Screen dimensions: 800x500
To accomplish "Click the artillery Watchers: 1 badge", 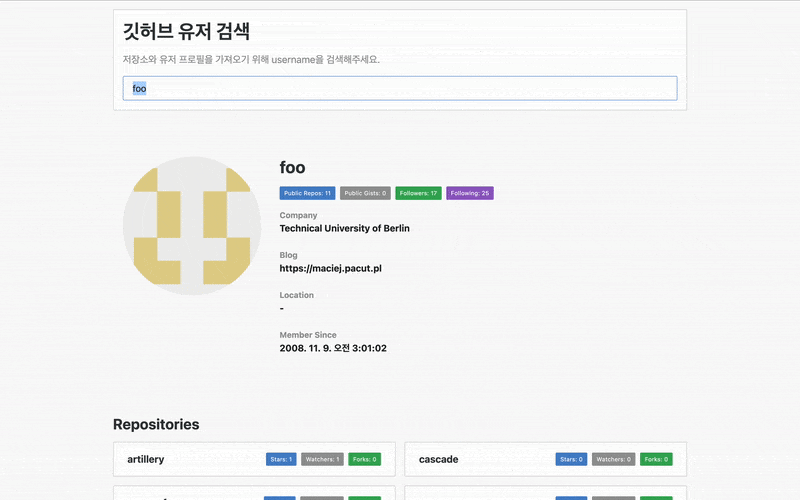I will [x=322, y=459].
